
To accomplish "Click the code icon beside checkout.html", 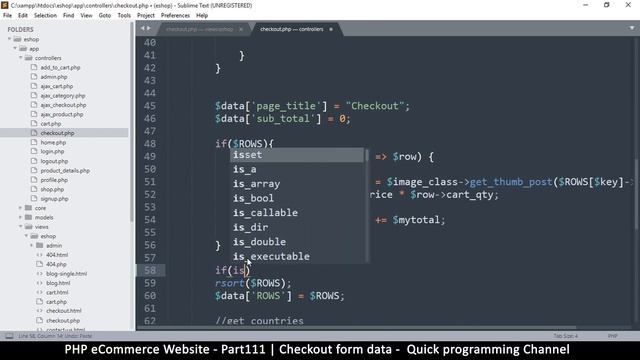I will [40, 311].
